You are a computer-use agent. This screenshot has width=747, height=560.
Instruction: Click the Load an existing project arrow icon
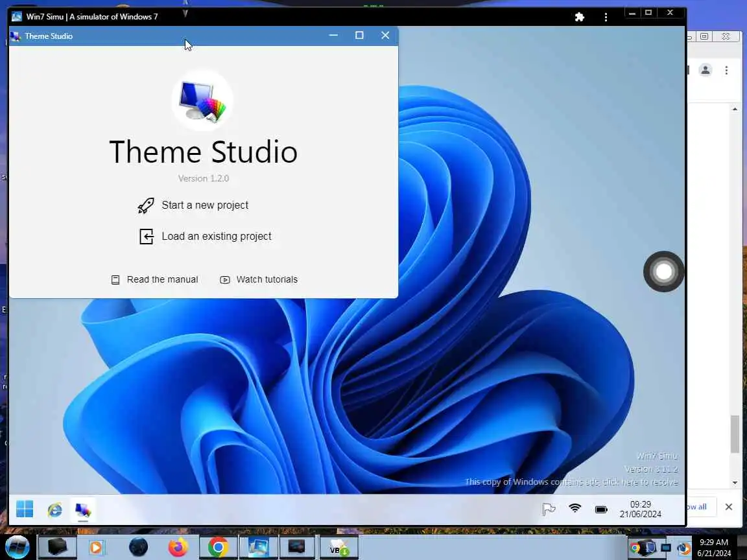147,236
